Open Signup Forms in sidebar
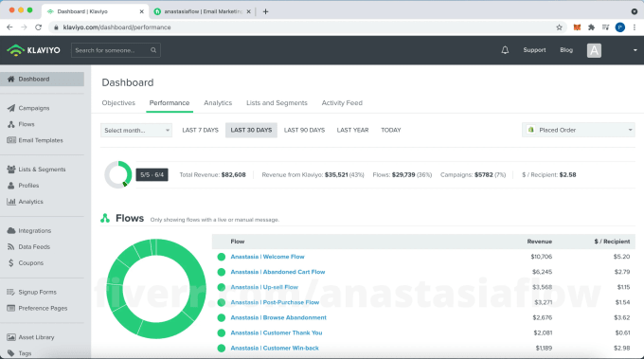The width and height of the screenshot is (644, 359). [32, 292]
